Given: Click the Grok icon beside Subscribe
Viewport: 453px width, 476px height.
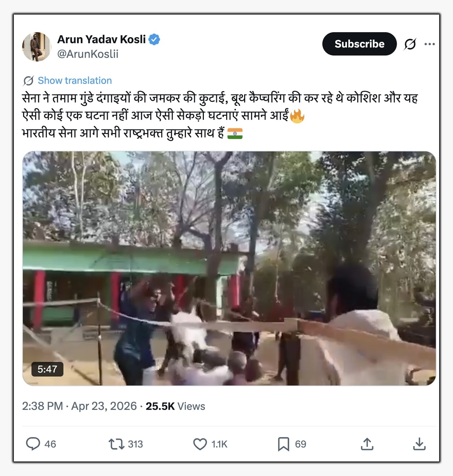Looking at the screenshot, I should pyautogui.click(x=410, y=44).
